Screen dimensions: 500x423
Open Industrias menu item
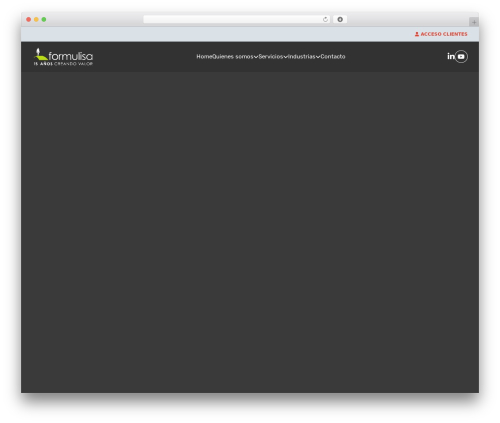point(302,57)
